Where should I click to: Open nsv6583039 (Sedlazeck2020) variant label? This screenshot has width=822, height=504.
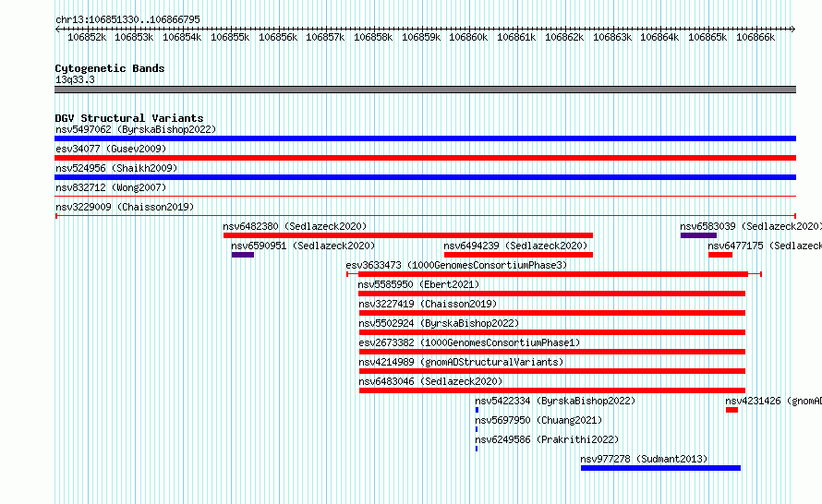coord(751,226)
